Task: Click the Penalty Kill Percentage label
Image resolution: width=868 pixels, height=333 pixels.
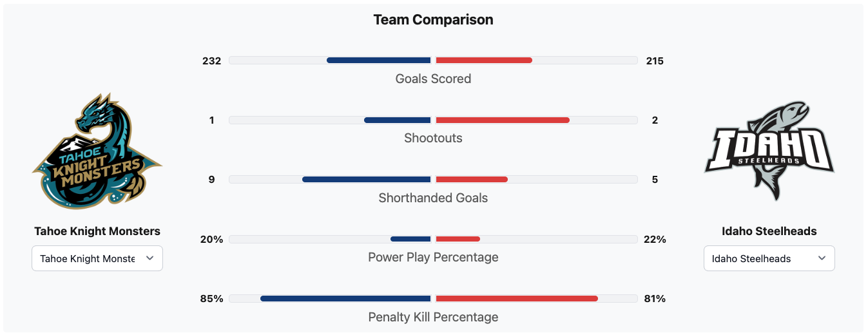Action: 433,317
